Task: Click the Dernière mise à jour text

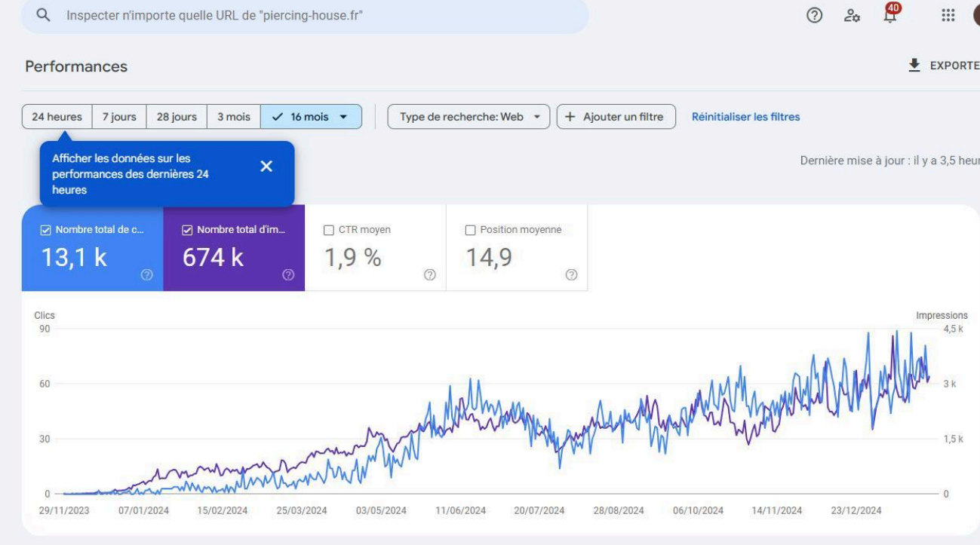Action: coord(889,161)
